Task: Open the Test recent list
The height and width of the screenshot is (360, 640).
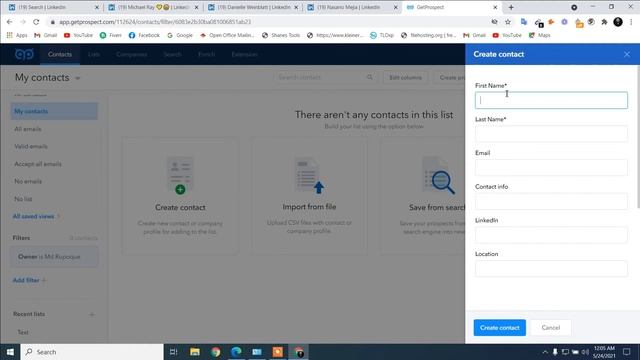Action: click(23, 332)
